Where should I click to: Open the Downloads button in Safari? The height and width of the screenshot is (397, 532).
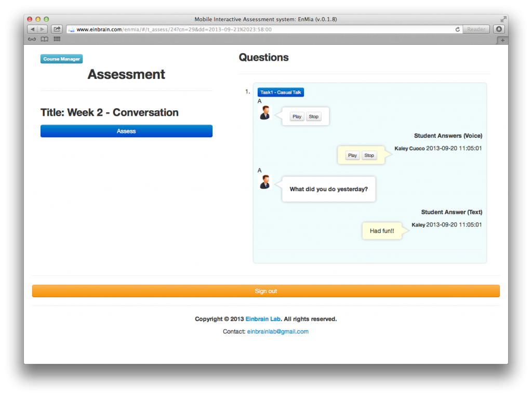(x=499, y=29)
